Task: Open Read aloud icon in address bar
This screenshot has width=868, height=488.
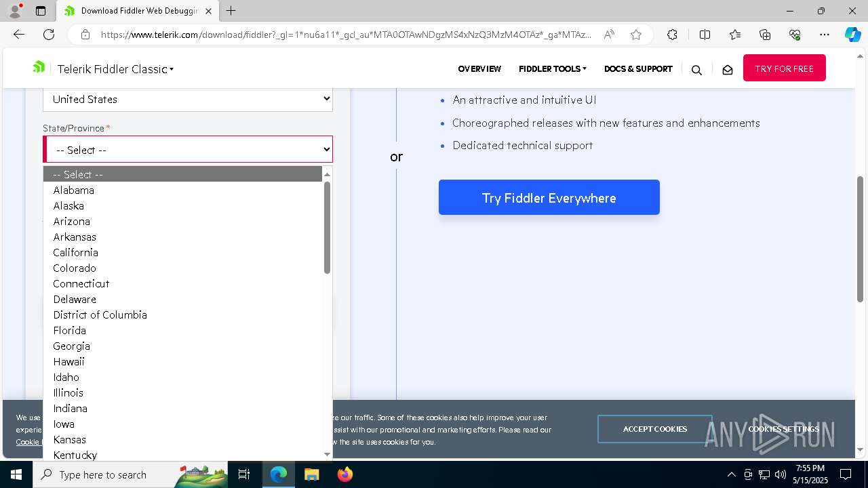Action: (609, 35)
